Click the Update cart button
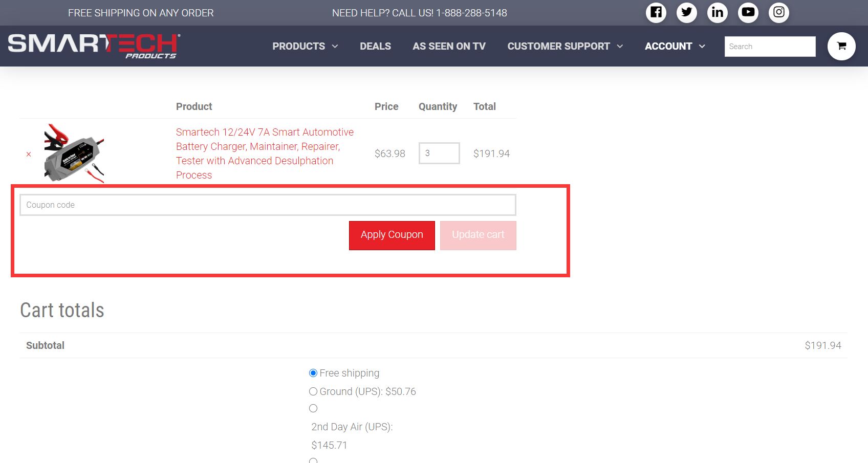Viewport: 868px width, 463px height. [x=478, y=235]
